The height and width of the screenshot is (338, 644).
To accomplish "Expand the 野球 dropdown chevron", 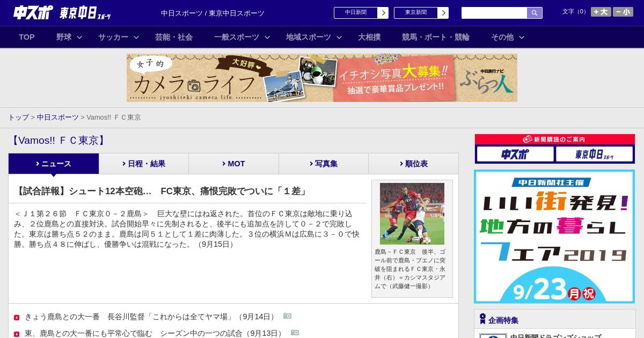I will click(x=79, y=37).
